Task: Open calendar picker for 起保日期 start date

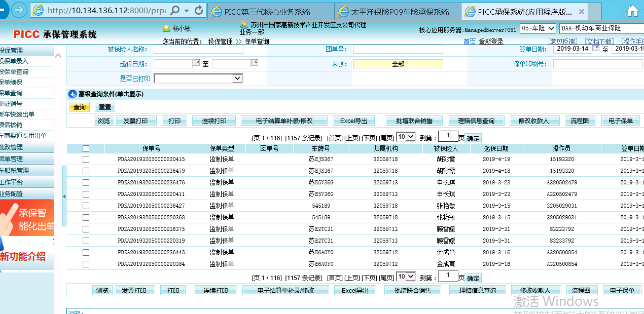Action: [196, 63]
